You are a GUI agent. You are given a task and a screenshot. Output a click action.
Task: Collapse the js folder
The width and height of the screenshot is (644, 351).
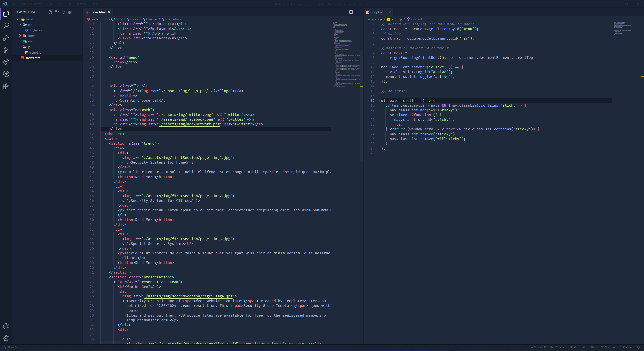click(x=29, y=47)
